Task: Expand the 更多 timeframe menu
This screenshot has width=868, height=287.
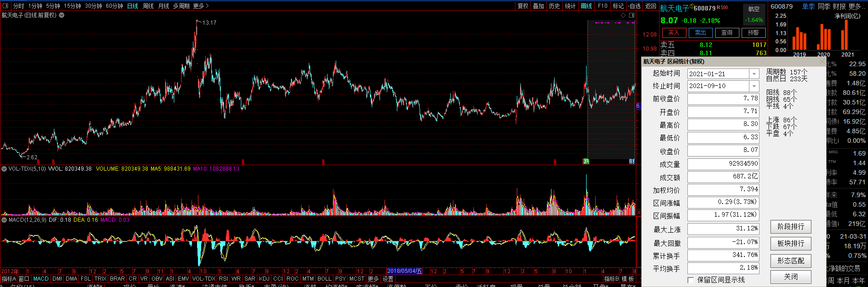Action: pyautogui.click(x=201, y=6)
